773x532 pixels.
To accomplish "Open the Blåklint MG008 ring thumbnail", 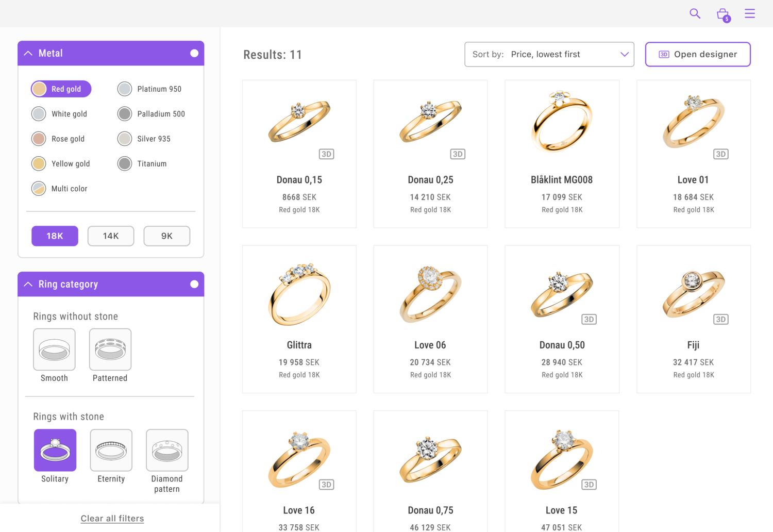I will coord(562,122).
